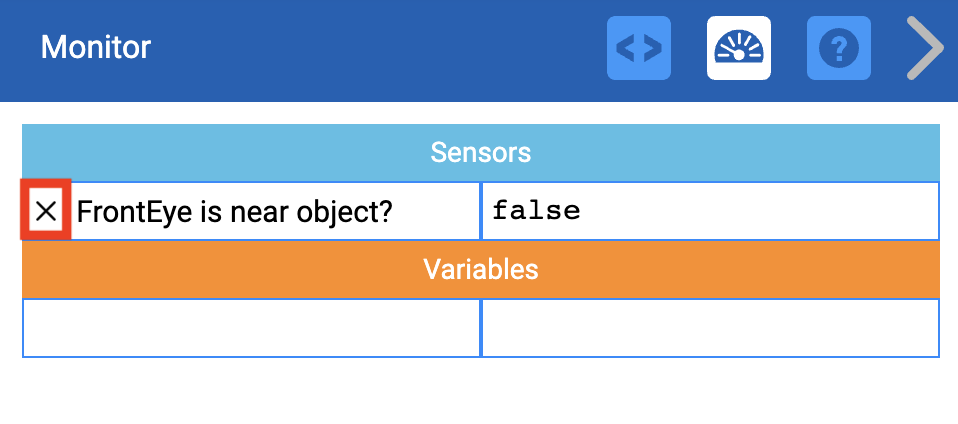Open the code viewer icon
Screen dimensions: 958x424
638,48
